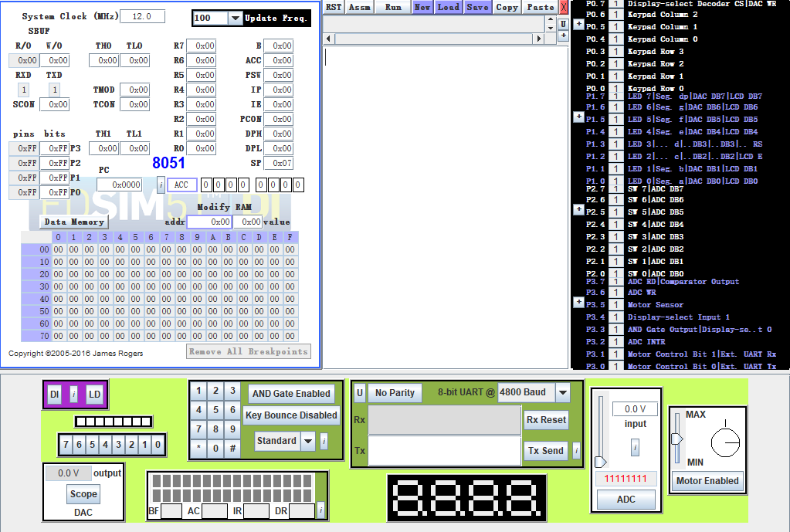Toggle the P1.0 pin bit
The height and width of the screenshot is (532, 790).
(x=615, y=181)
